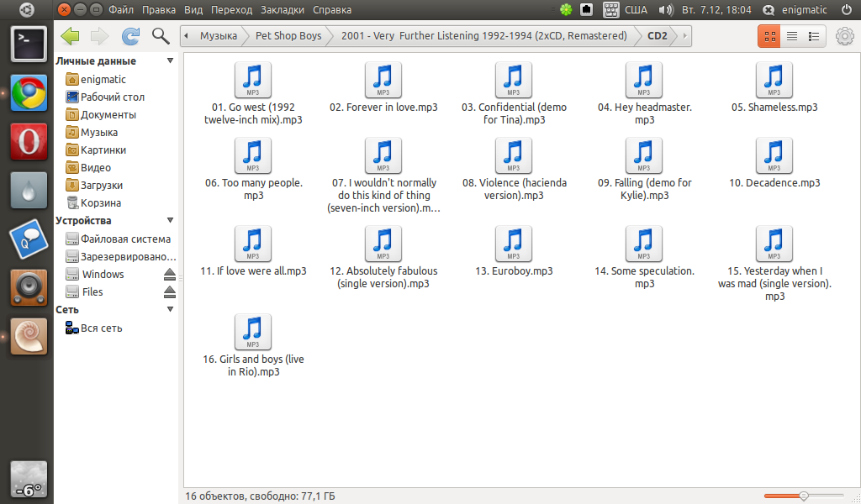Open Загрузки in sidebar

click(x=94, y=185)
